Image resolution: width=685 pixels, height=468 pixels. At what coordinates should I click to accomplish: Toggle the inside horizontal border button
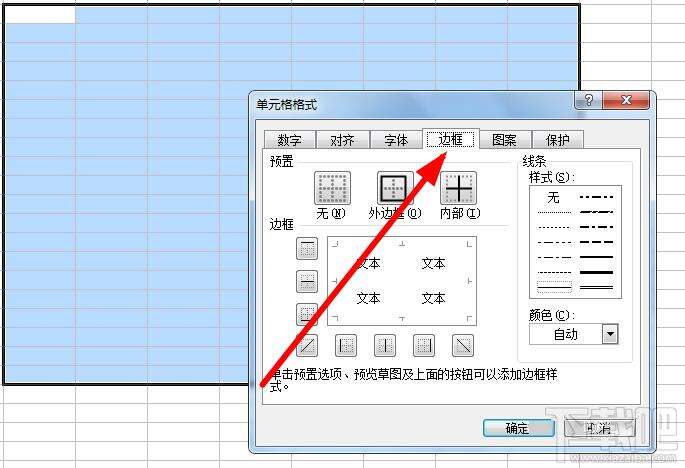click(x=307, y=281)
